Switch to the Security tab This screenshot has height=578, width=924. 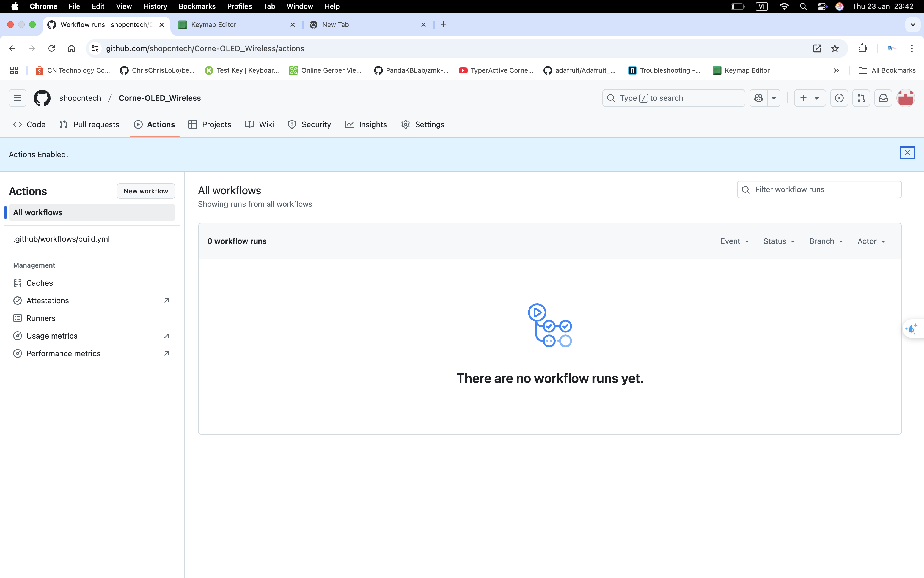pyautogui.click(x=310, y=125)
